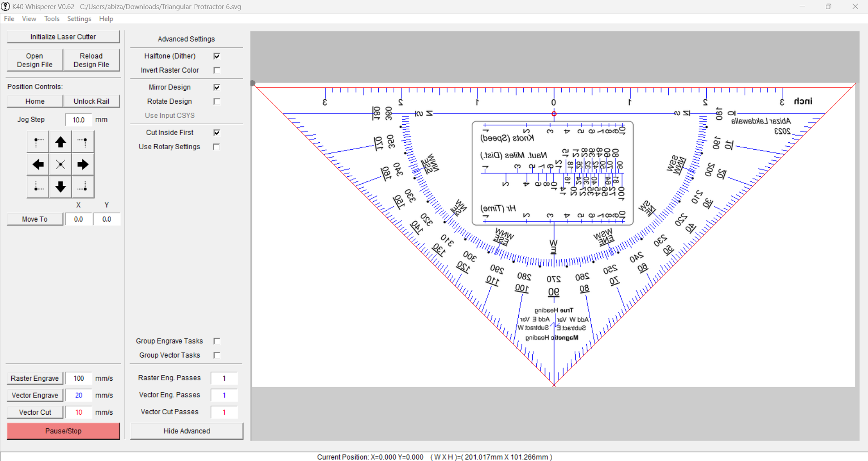The image size is (868, 461).
Task: Click Hide Advanced to collapse settings
Action: [x=186, y=431]
